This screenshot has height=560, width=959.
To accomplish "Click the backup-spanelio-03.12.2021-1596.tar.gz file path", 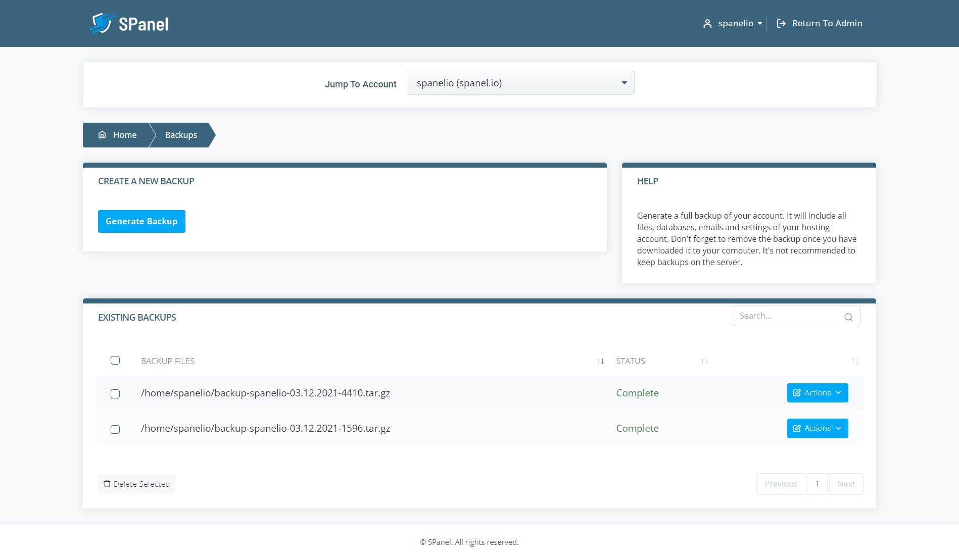I will pyautogui.click(x=265, y=428).
